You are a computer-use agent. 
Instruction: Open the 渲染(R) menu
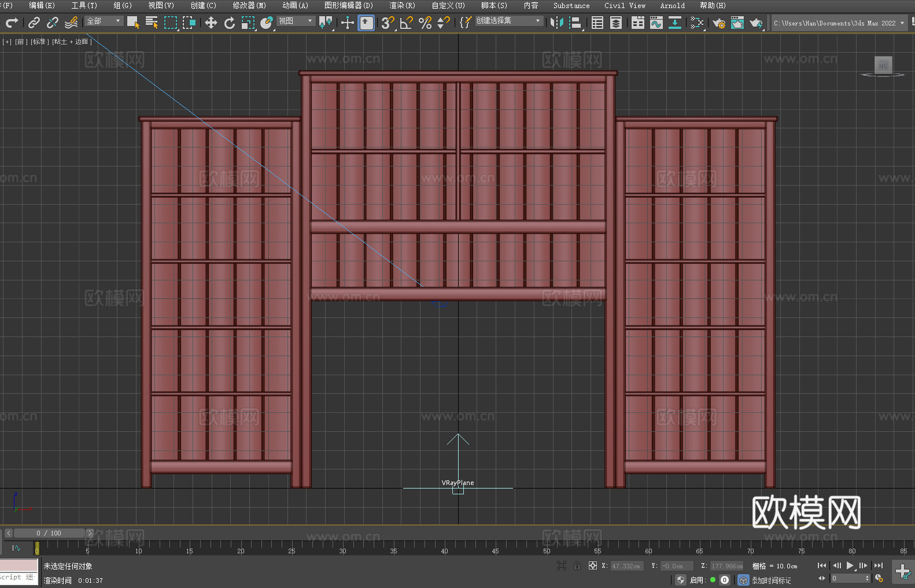point(402,5)
